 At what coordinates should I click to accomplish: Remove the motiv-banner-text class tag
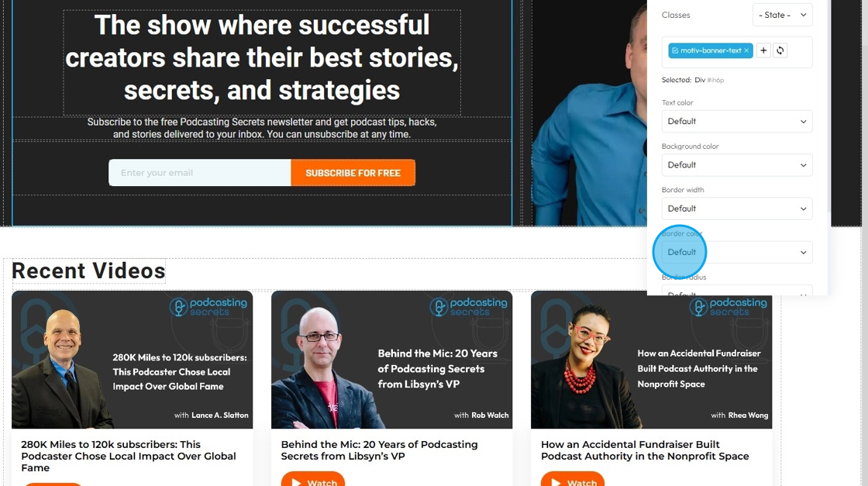pos(746,50)
